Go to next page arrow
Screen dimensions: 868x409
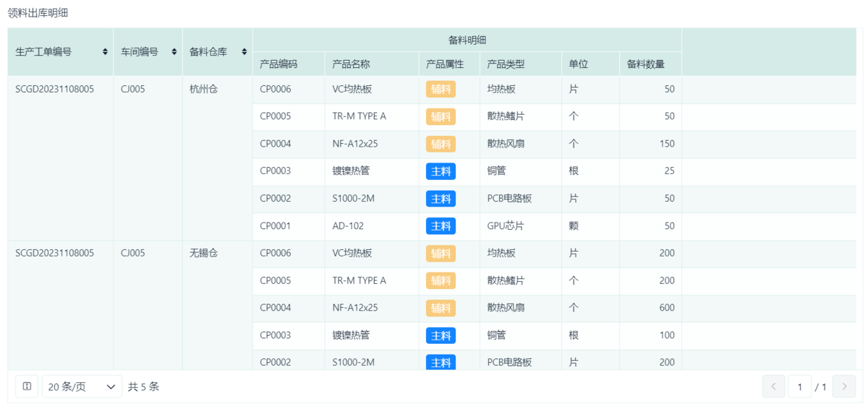coord(843,387)
